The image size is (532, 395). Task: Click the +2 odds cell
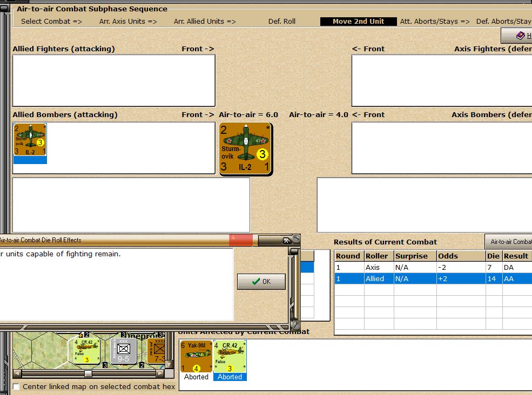click(461, 278)
